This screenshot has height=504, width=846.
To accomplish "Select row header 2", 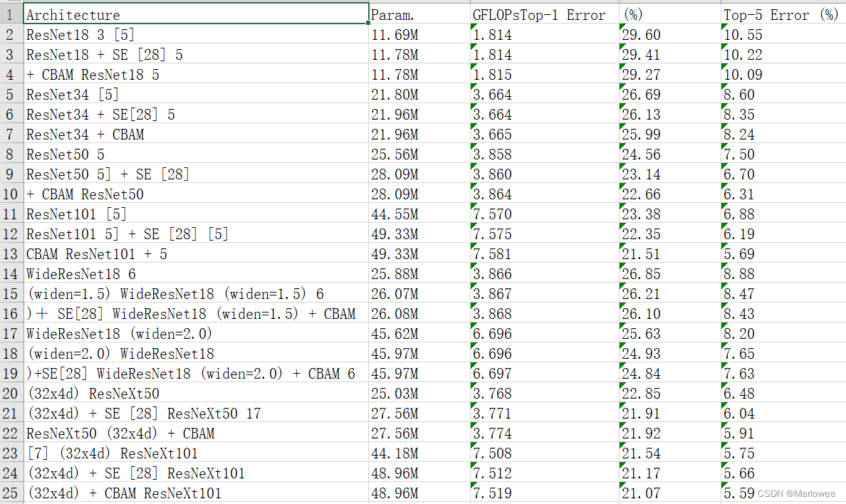I will point(11,35).
